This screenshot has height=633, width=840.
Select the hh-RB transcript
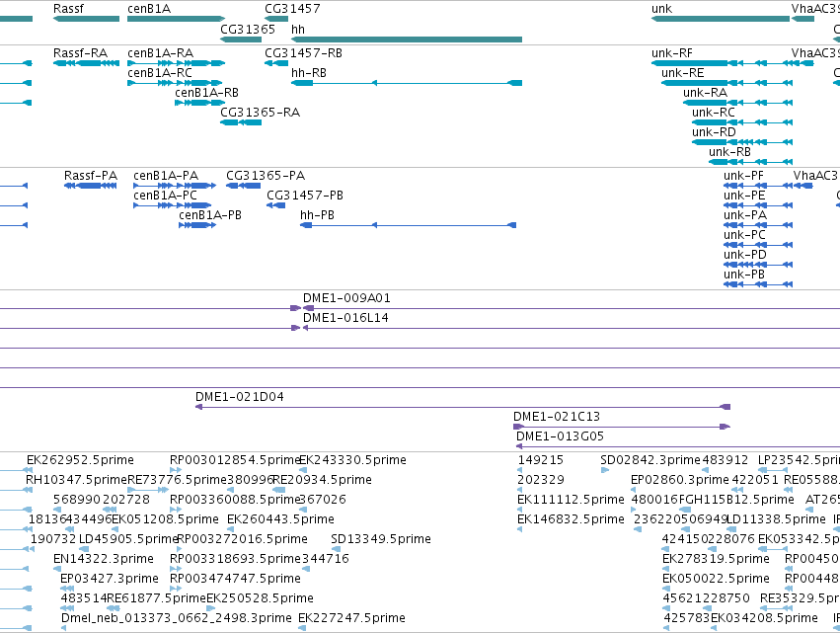[407, 83]
